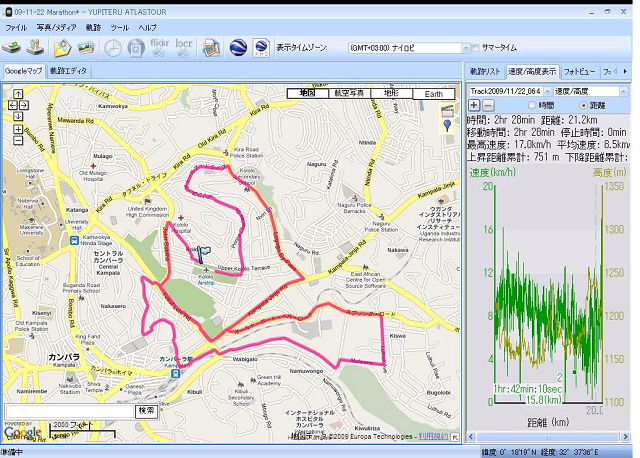Click the picture gallery toolbar icon

coord(87,48)
